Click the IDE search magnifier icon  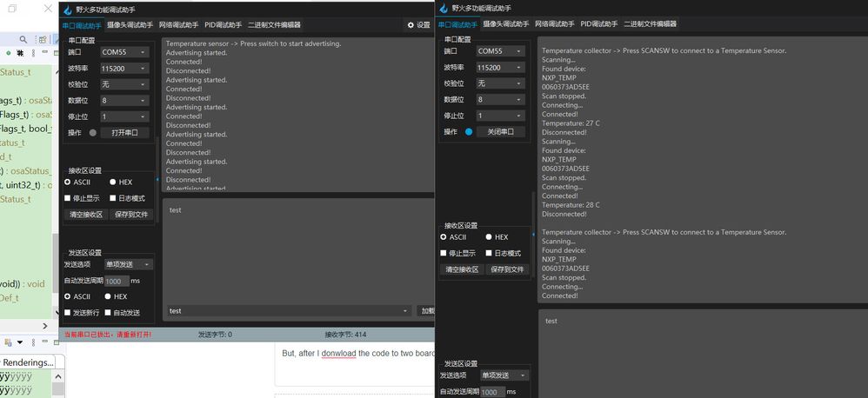click(23, 39)
